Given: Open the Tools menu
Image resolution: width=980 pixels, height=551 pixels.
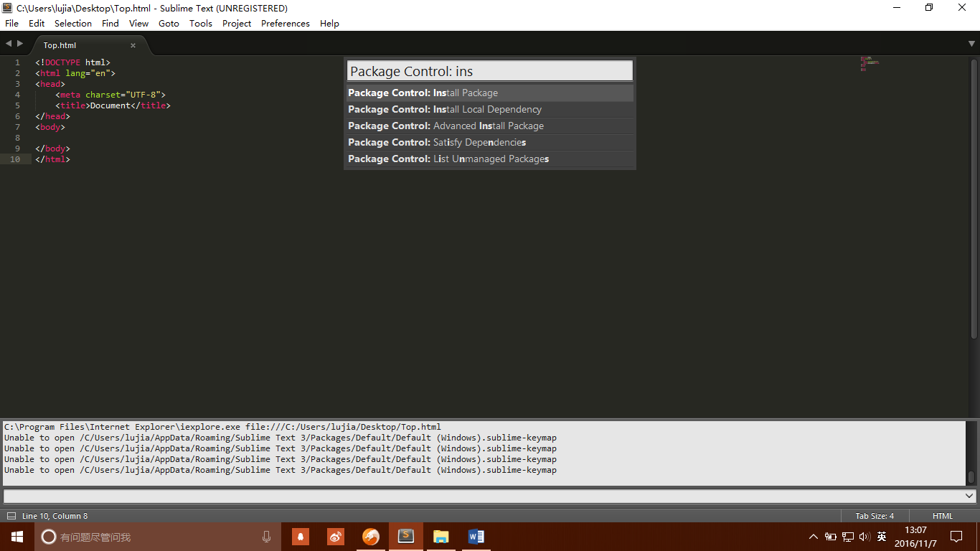Looking at the screenshot, I should click(201, 23).
